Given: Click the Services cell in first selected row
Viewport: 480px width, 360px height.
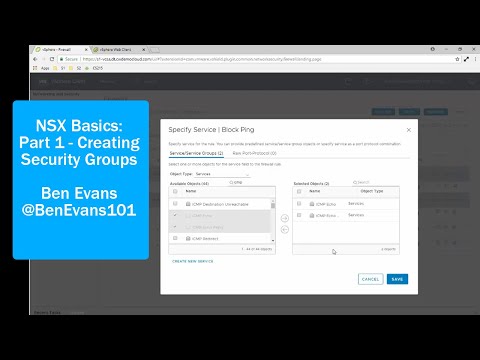Looking at the screenshot, I should point(356,203).
